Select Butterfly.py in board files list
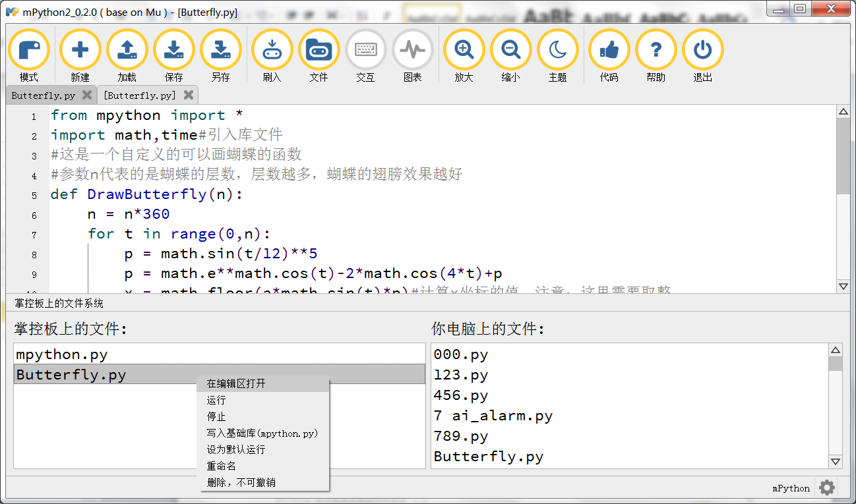This screenshot has height=504, width=856. coord(220,375)
